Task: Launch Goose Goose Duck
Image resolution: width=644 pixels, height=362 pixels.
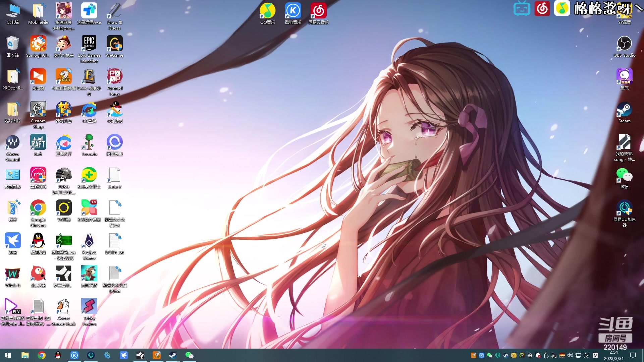Action: (64, 312)
